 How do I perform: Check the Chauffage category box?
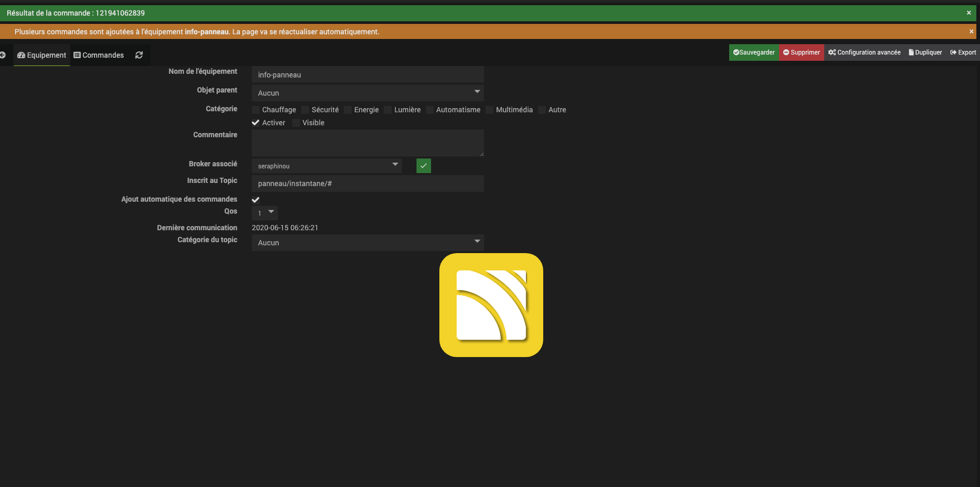pyautogui.click(x=256, y=110)
